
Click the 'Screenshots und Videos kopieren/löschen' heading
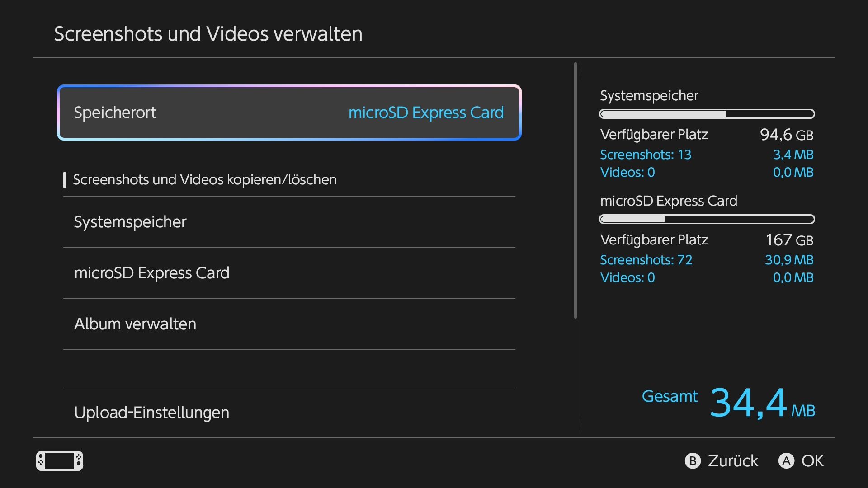(x=205, y=180)
